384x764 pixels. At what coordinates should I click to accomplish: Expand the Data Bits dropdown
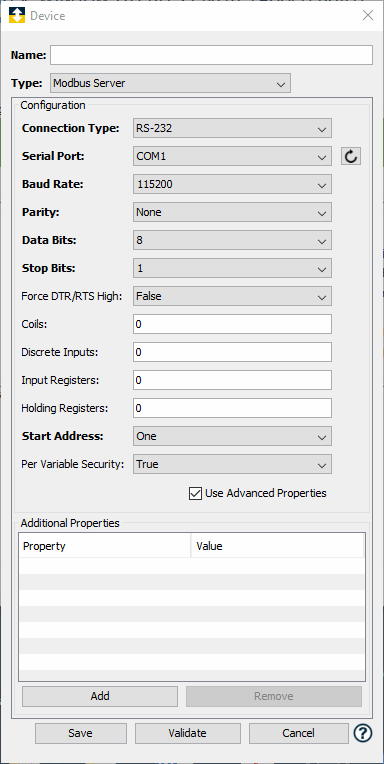coord(232,241)
